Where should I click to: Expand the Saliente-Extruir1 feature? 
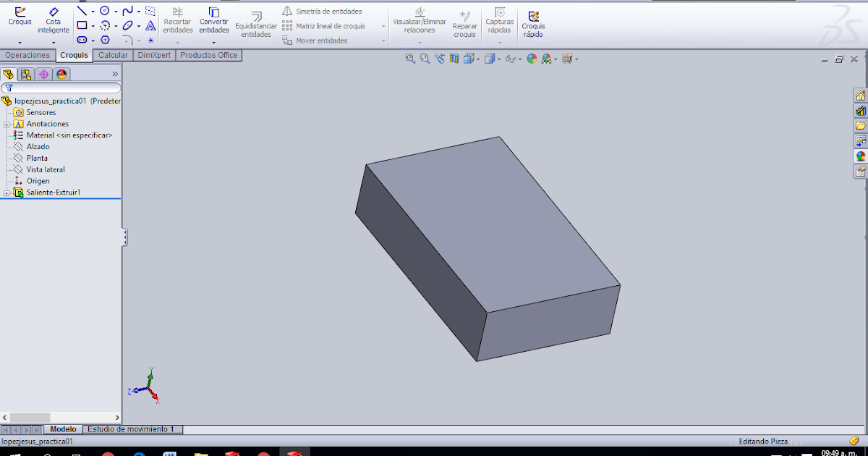click(x=7, y=193)
